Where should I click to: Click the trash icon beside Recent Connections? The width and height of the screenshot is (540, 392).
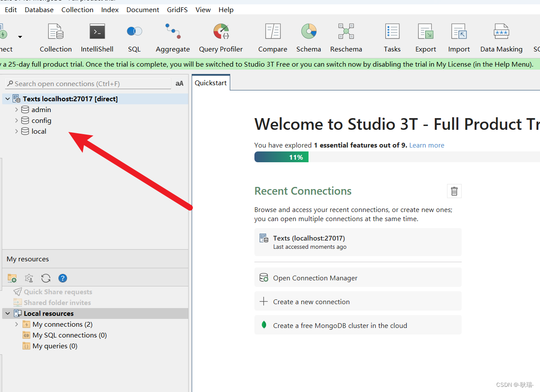(454, 191)
